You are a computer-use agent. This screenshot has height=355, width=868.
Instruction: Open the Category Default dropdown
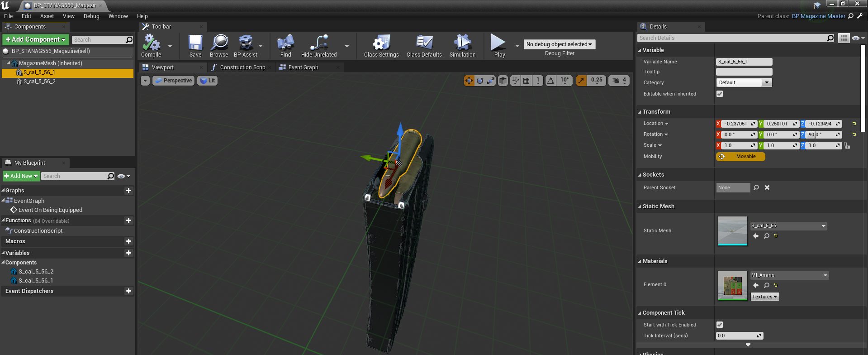744,82
